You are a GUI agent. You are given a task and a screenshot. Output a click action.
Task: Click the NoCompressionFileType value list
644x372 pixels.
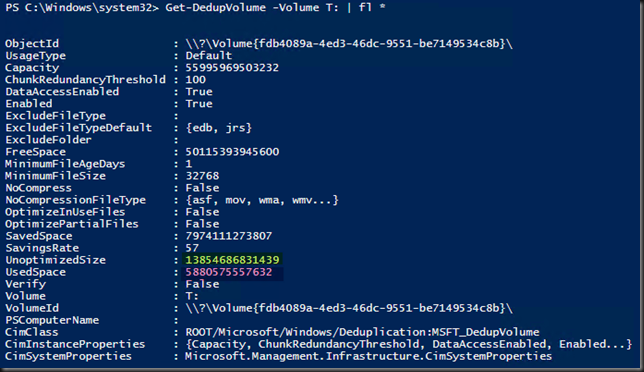click(x=262, y=200)
